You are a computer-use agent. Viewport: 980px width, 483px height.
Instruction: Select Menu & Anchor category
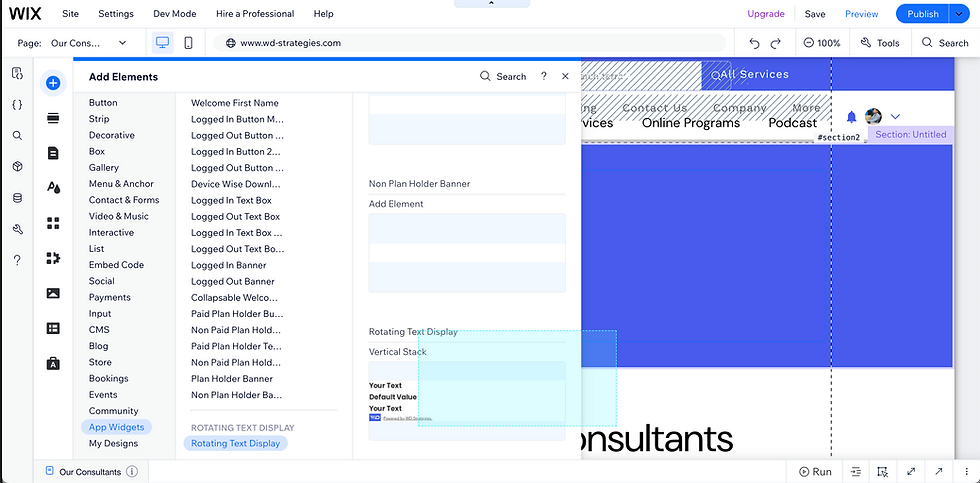click(121, 184)
